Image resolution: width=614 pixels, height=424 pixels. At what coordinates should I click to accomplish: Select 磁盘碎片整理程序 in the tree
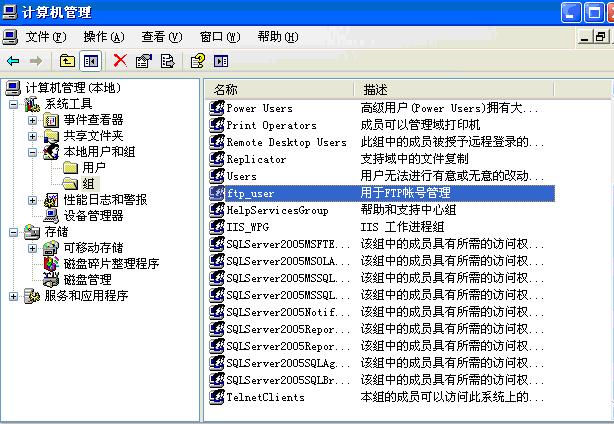point(111,263)
